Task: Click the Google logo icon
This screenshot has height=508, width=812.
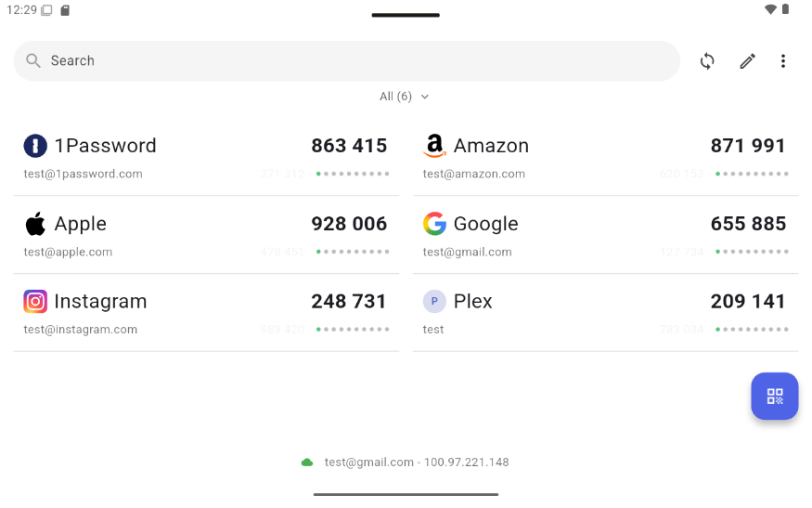Action: (434, 224)
